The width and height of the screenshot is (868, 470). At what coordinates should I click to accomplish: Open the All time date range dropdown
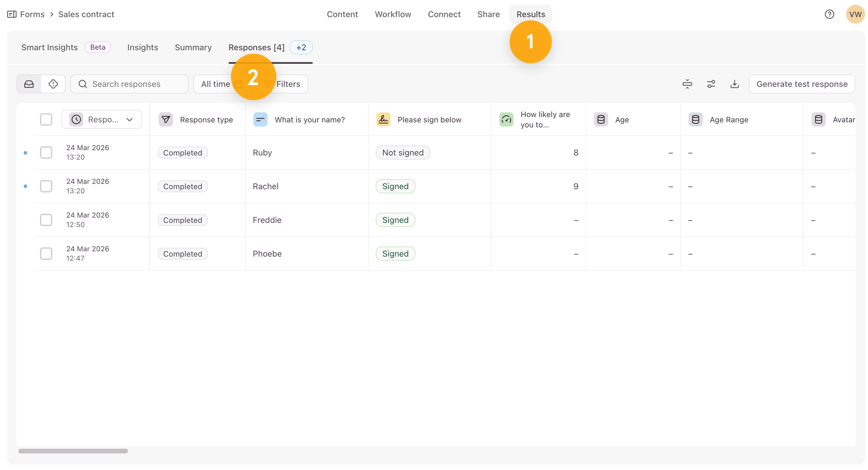(216, 84)
